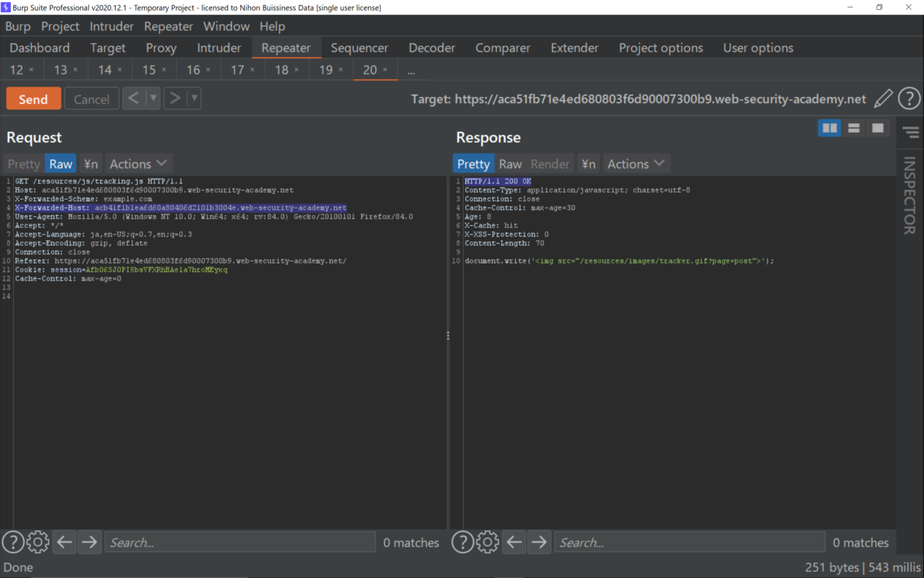Screen dimensions: 924x578
Task: Go to previous request search match
Action: point(65,543)
